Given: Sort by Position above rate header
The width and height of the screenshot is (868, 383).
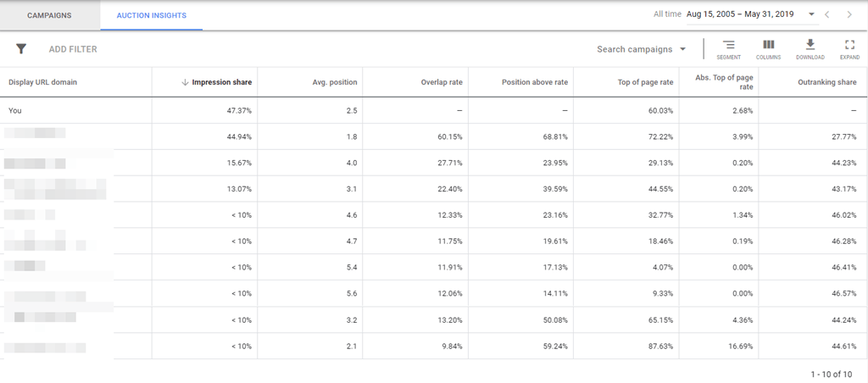Looking at the screenshot, I should [x=535, y=82].
